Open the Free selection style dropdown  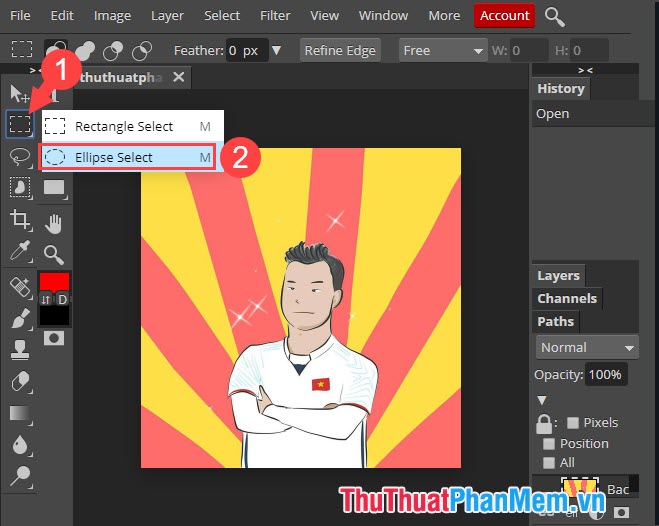[x=442, y=50]
